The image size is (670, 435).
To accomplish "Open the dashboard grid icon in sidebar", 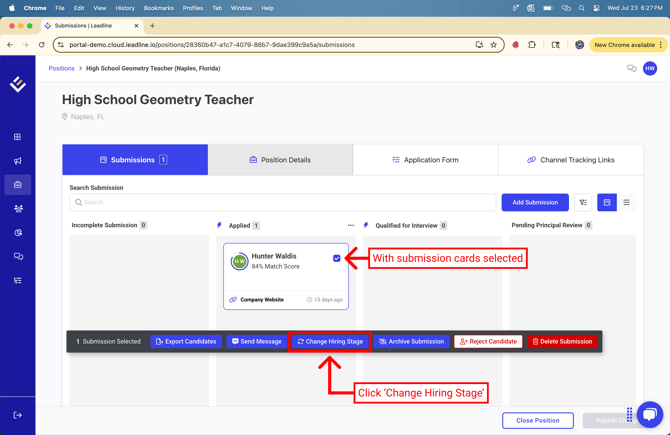I will (18, 137).
